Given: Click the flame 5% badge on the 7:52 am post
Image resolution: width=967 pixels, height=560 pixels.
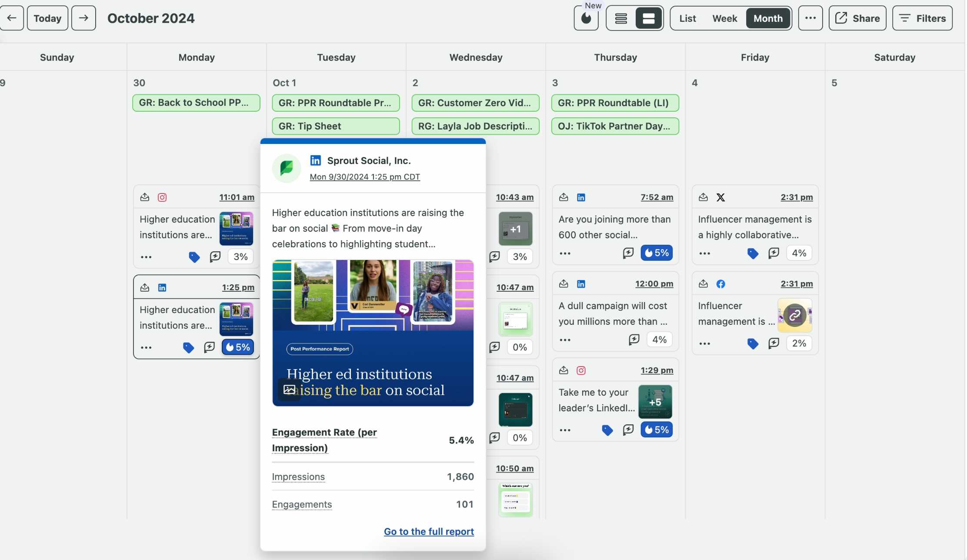Looking at the screenshot, I should coord(657,253).
